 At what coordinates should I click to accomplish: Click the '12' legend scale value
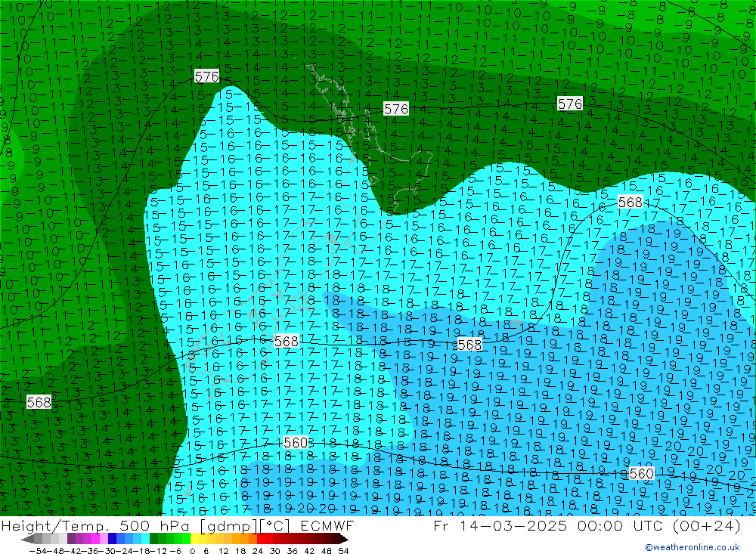coord(223,551)
